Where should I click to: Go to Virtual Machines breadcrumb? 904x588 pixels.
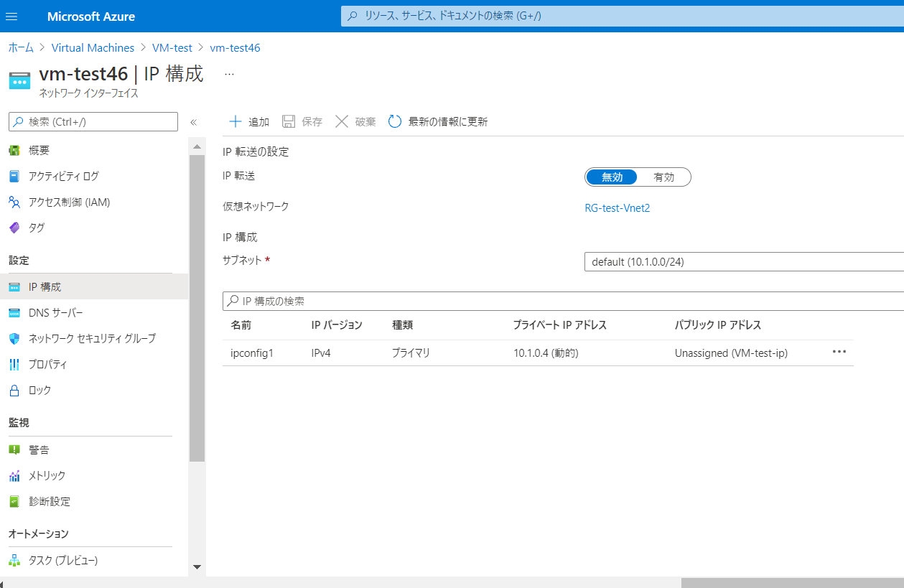93,48
